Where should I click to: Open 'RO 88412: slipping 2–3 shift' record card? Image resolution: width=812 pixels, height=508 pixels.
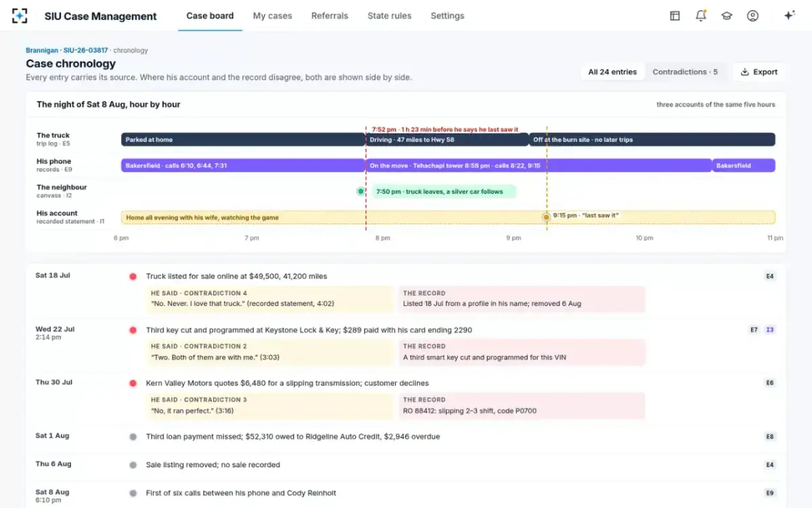click(522, 406)
